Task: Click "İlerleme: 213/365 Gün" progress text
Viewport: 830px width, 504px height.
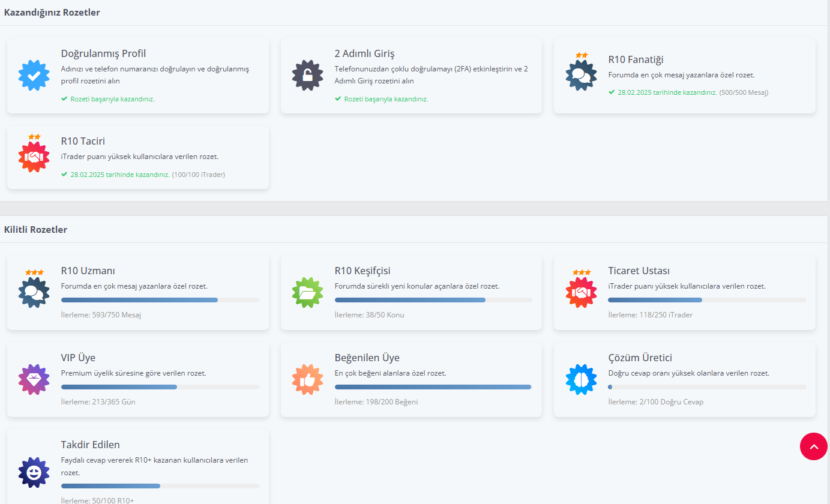Action: [x=98, y=402]
